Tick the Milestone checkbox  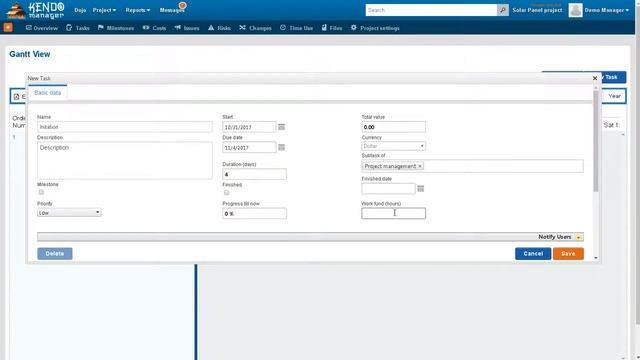tap(41, 192)
